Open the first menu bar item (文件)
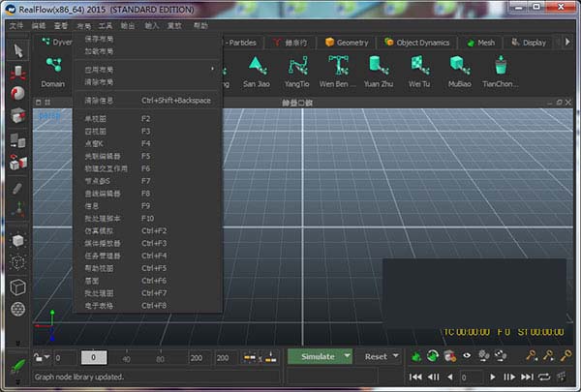This screenshot has width=581, height=392. [x=16, y=25]
